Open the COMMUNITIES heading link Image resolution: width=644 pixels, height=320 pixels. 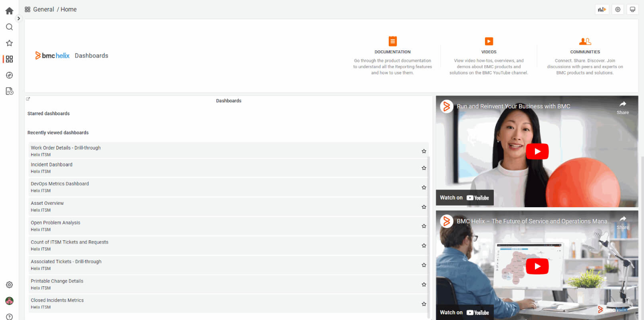(x=585, y=52)
